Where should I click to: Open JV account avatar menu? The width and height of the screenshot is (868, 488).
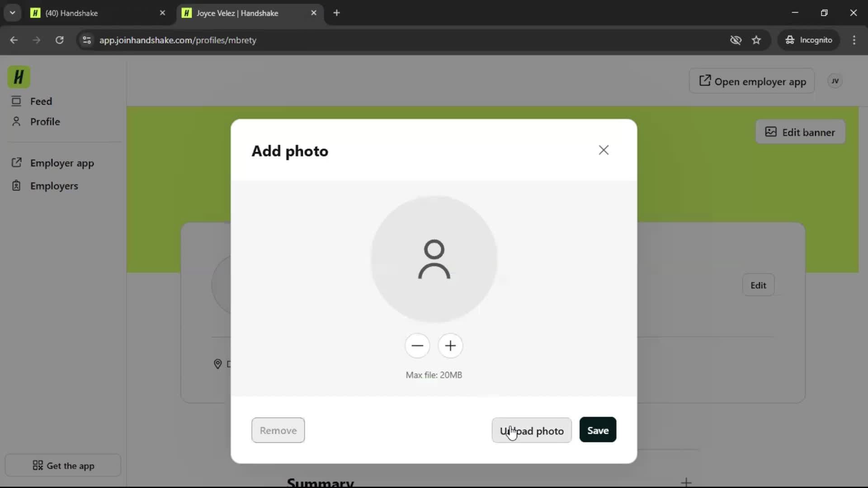[x=835, y=81]
